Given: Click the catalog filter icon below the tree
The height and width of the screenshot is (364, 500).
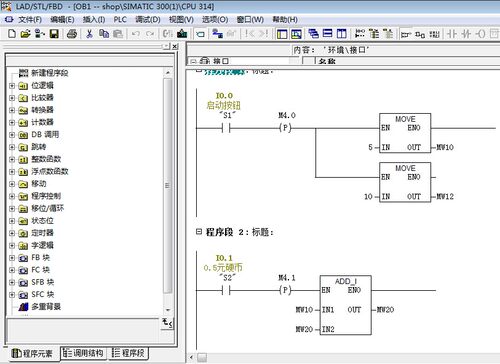Looking at the screenshot, I should 167,323.
